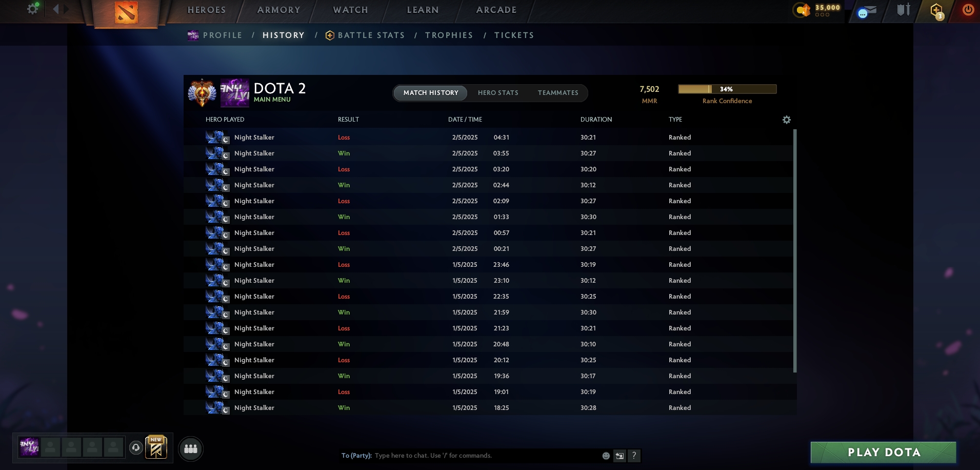Invite player to last empty party slot
980x470 pixels.
(x=113, y=447)
